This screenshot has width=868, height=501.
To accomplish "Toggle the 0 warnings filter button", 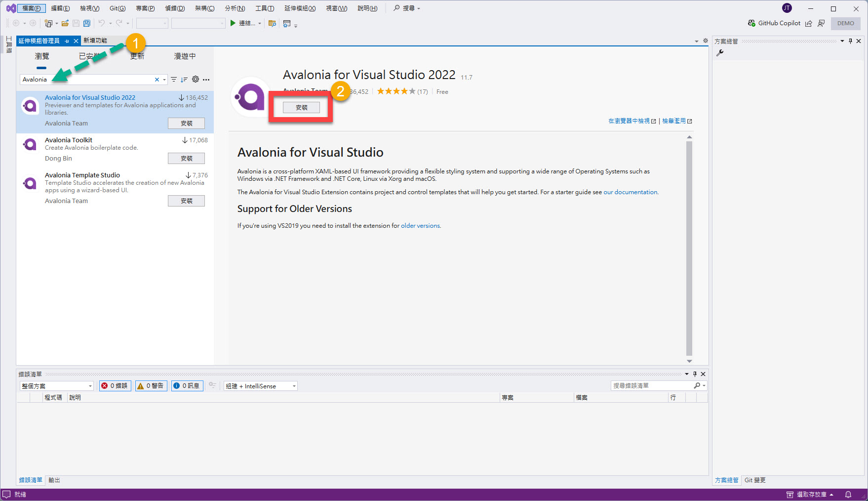I will point(151,386).
